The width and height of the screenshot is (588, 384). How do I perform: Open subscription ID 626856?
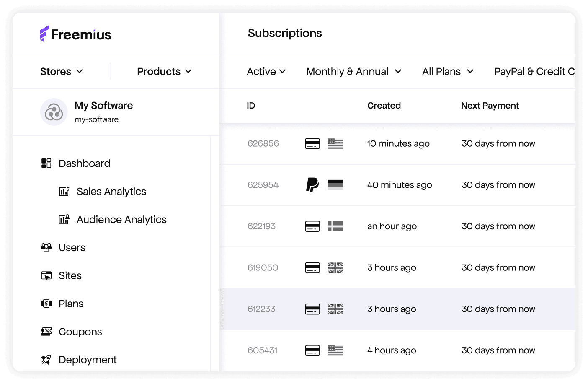(x=263, y=144)
